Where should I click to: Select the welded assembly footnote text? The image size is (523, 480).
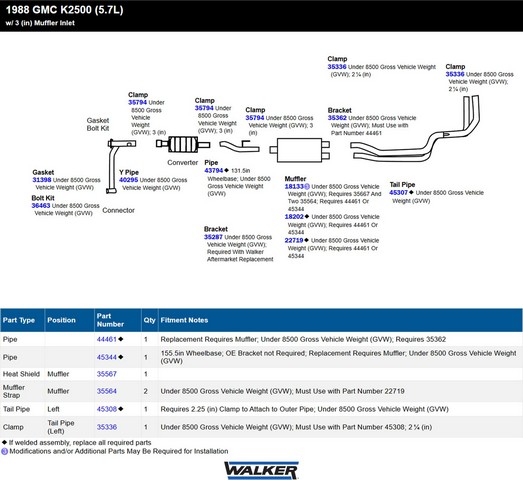point(80,443)
